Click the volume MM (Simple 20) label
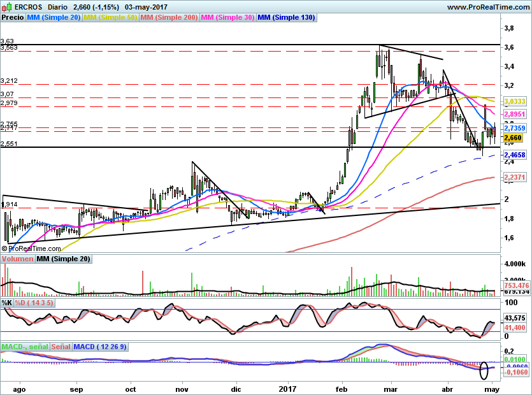Image resolution: width=532 pixels, height=395 pixels. pos(64,259)
